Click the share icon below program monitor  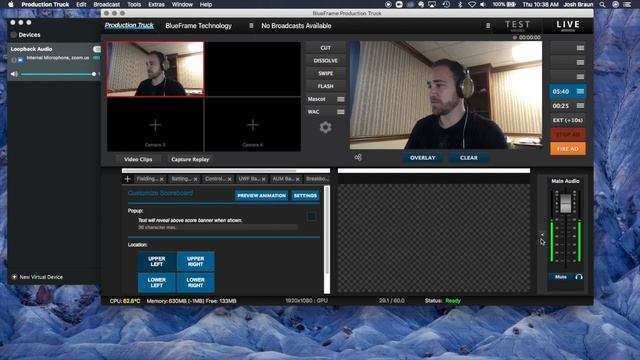(358, 158)
